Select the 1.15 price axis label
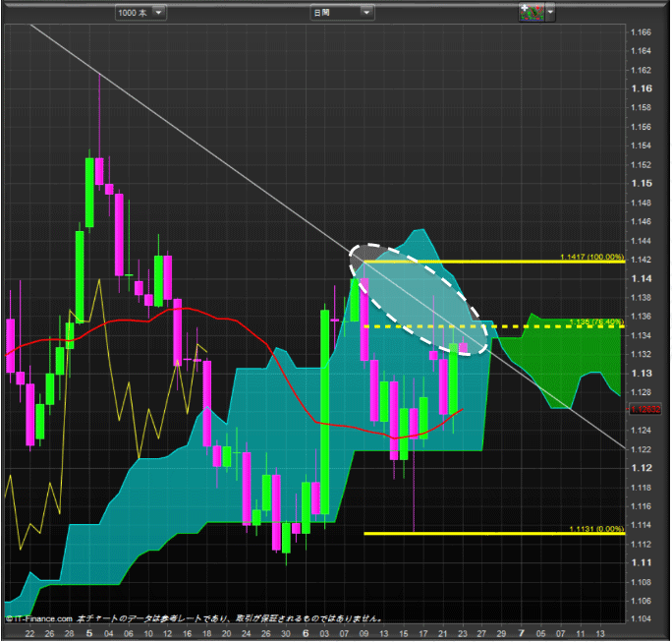The height and width of the screenshot is (642, 672). click(x=642, y=183)
